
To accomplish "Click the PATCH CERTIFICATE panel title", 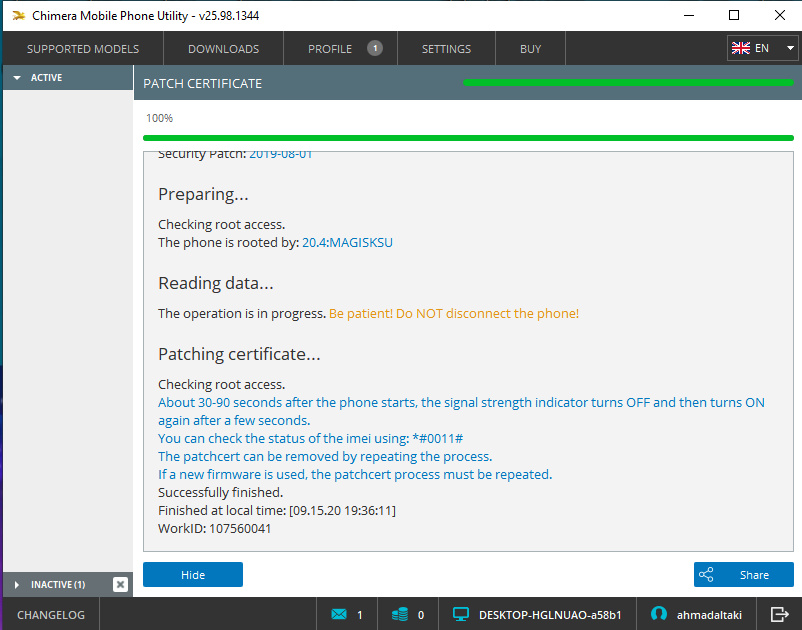I will point(203,83).
